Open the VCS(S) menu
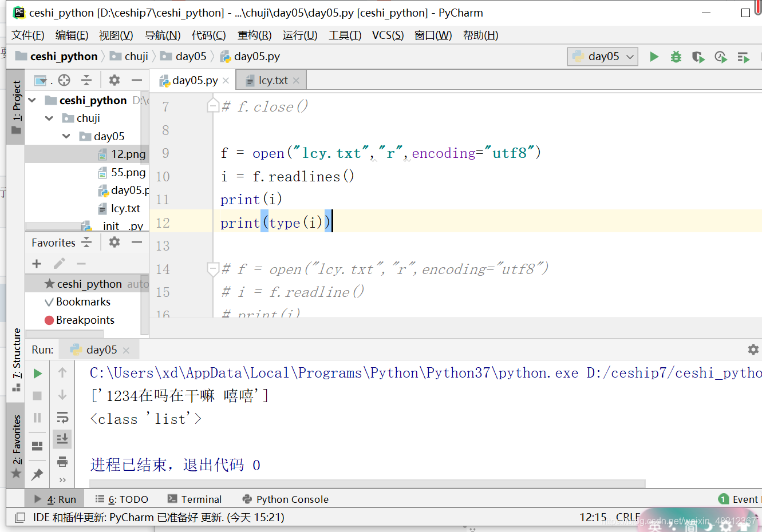 click(x=388, y=35)
